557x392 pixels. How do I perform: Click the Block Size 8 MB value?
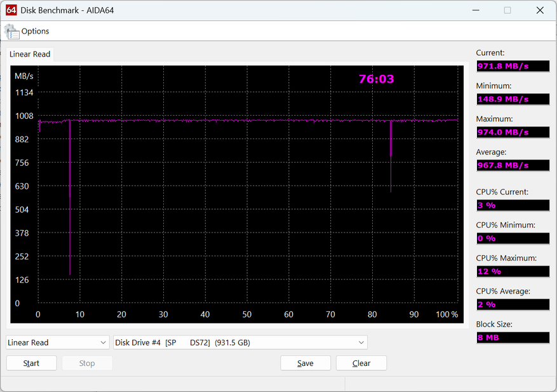(x=513, y=337)
